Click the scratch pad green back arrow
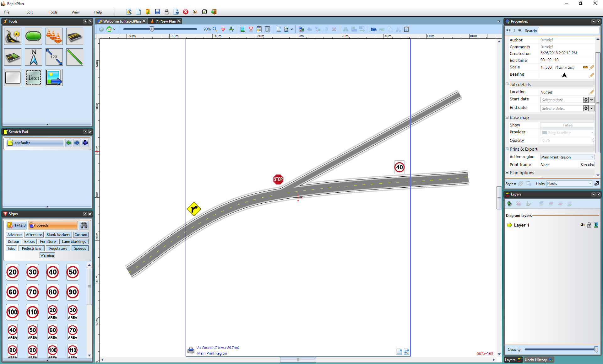 click(x=69, y=143)
